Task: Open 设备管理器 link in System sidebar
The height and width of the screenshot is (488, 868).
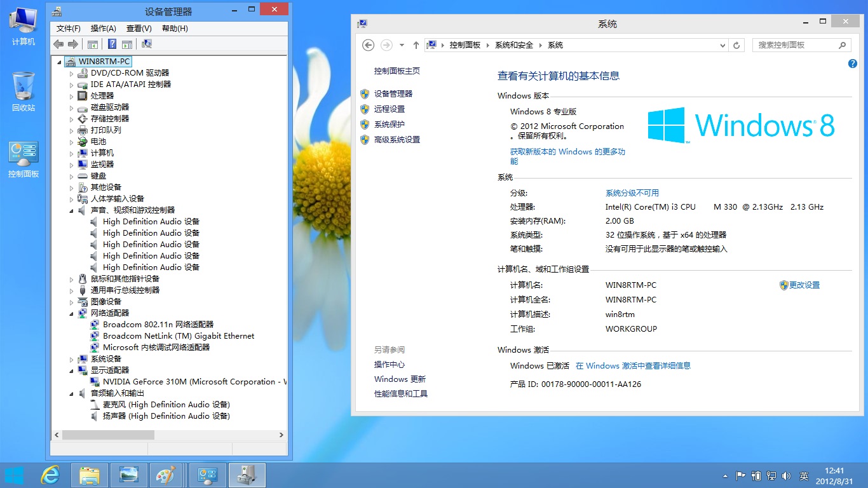Action: (393, 93)
